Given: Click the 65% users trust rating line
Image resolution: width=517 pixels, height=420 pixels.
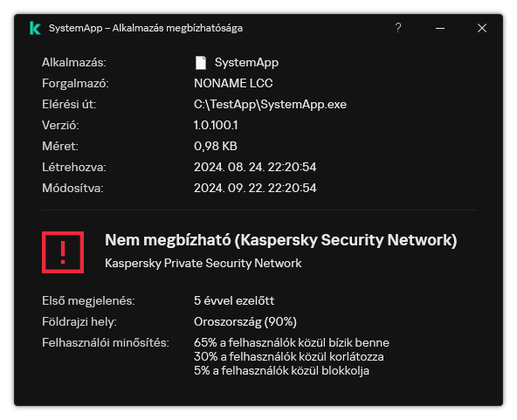Looking at the screenshot, I should click(292, 342).
